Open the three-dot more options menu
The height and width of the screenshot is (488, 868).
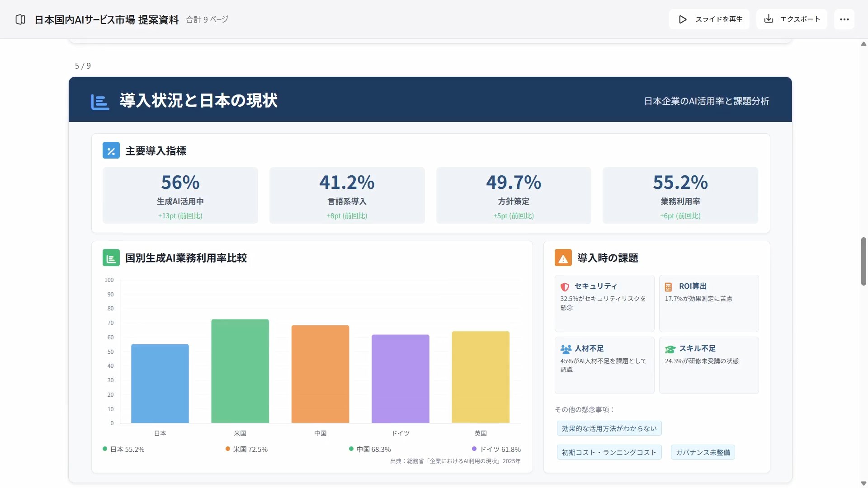click(844, 19)
